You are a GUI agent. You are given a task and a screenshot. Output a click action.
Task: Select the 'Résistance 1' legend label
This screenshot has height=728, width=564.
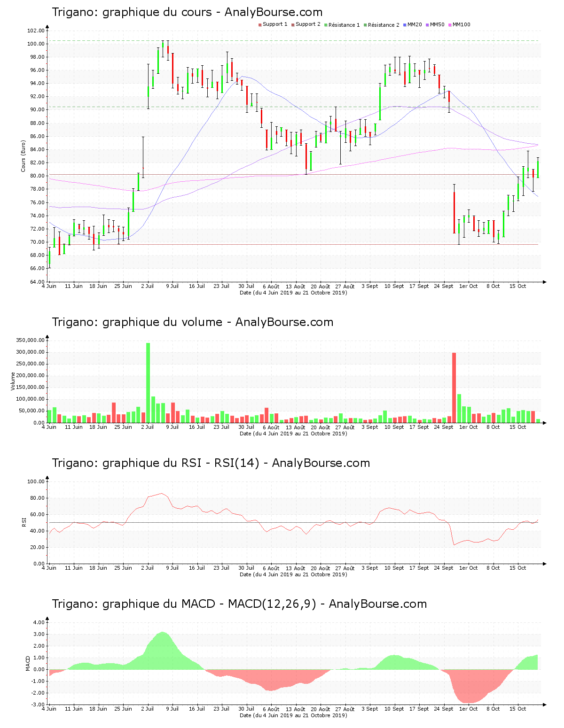pos(344,25)
